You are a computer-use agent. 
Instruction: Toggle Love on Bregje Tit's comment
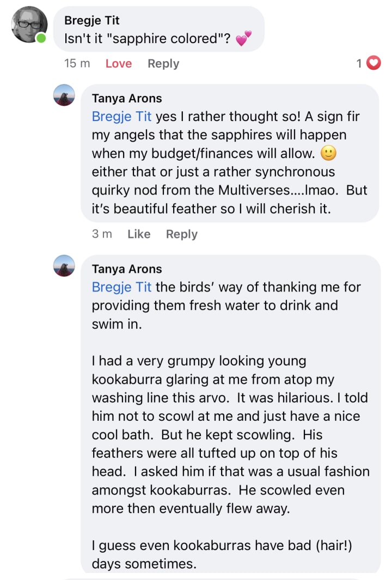point(119,64)
